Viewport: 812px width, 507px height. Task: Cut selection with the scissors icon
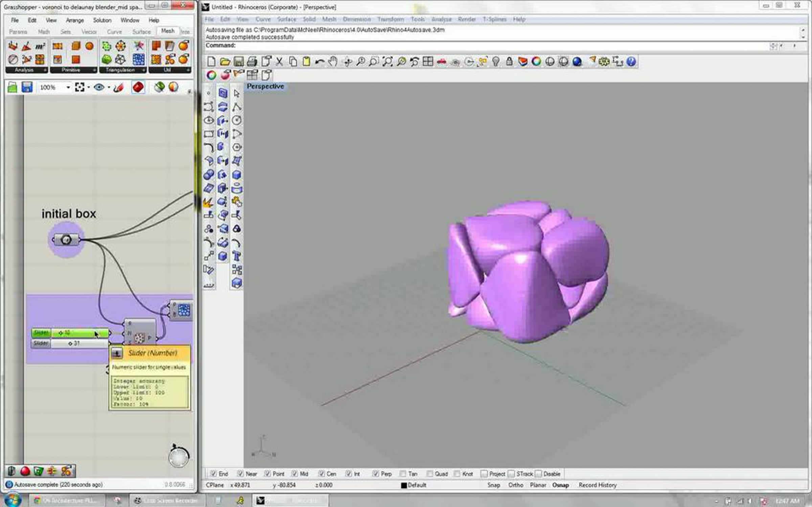[x=279, y=62]
